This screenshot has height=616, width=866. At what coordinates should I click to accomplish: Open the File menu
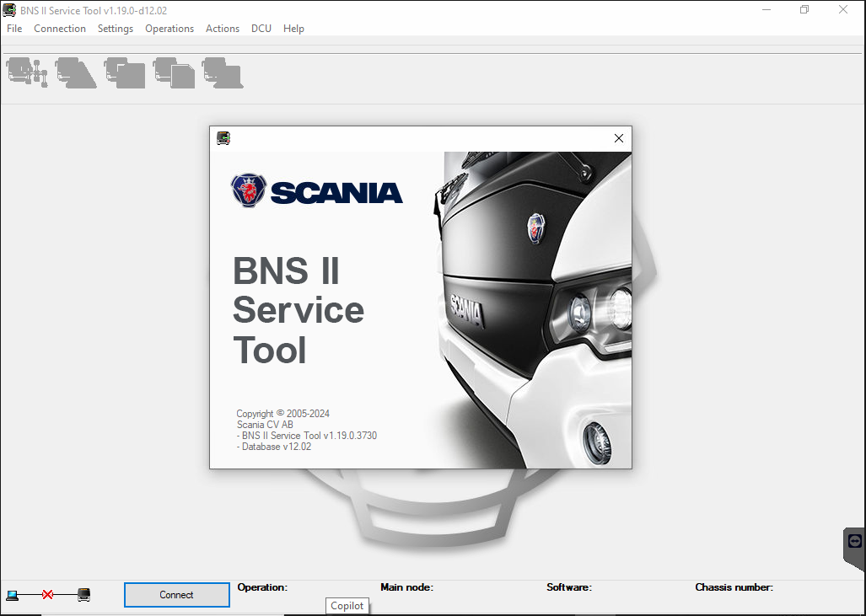click(14, 29)
